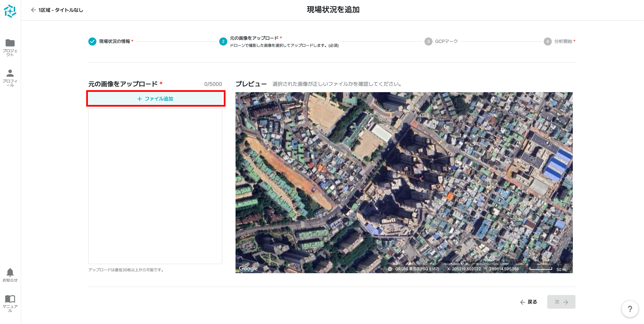Open the question mark help button
Viewport: 644px width, 324px height.
(x=630, y=309)
